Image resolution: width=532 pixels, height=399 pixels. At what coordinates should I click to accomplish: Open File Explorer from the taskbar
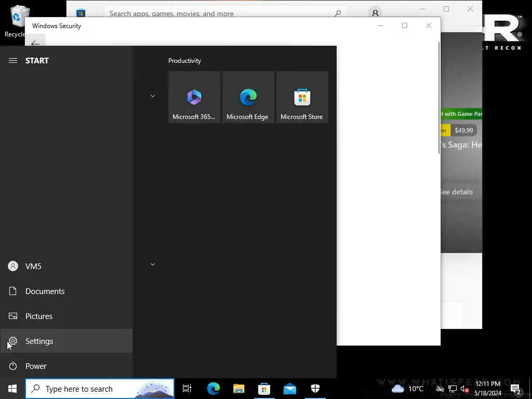coord(239,389)
